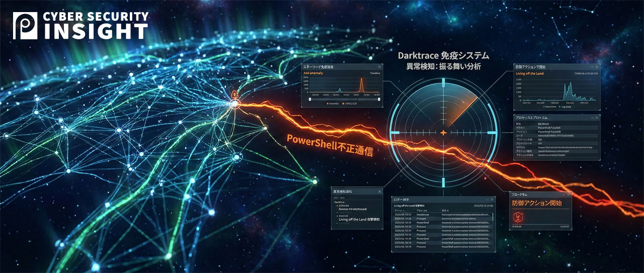Viewport: 644px width, 273px height.
Task: Click the orange peak in the anomaly chart
Action: [x=360, y=86]
